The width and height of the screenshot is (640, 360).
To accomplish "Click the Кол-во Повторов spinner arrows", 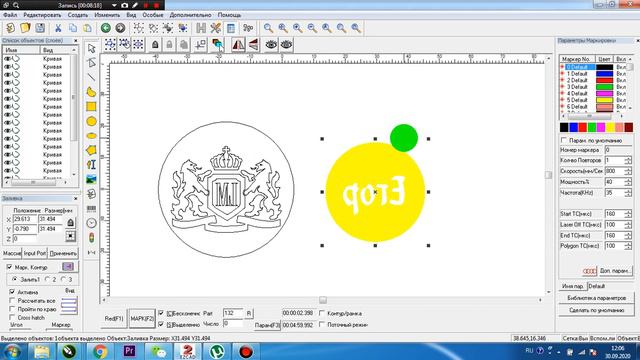I will tap(628, 160).
